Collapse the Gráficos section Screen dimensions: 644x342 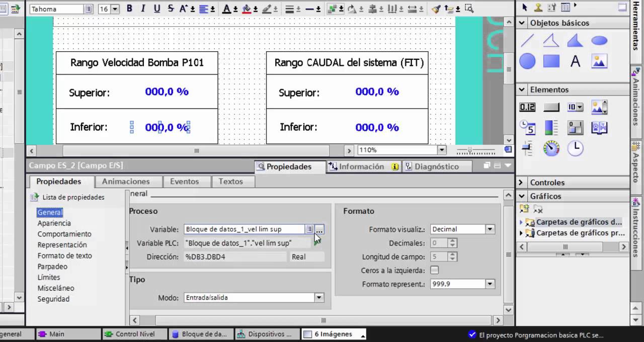pos(522,196)
